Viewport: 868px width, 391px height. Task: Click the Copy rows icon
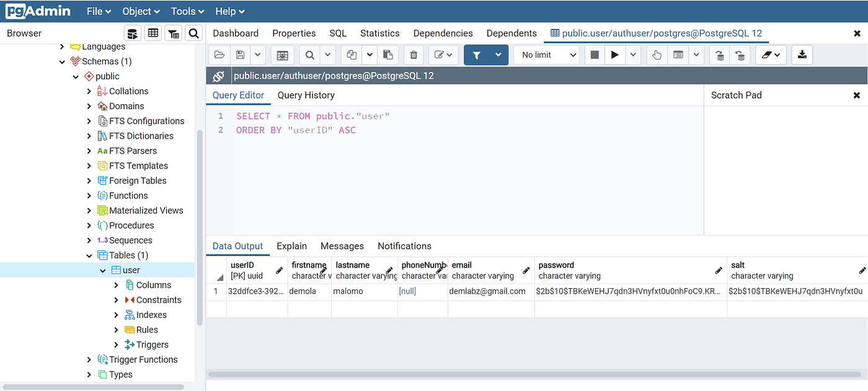point(350,55)
